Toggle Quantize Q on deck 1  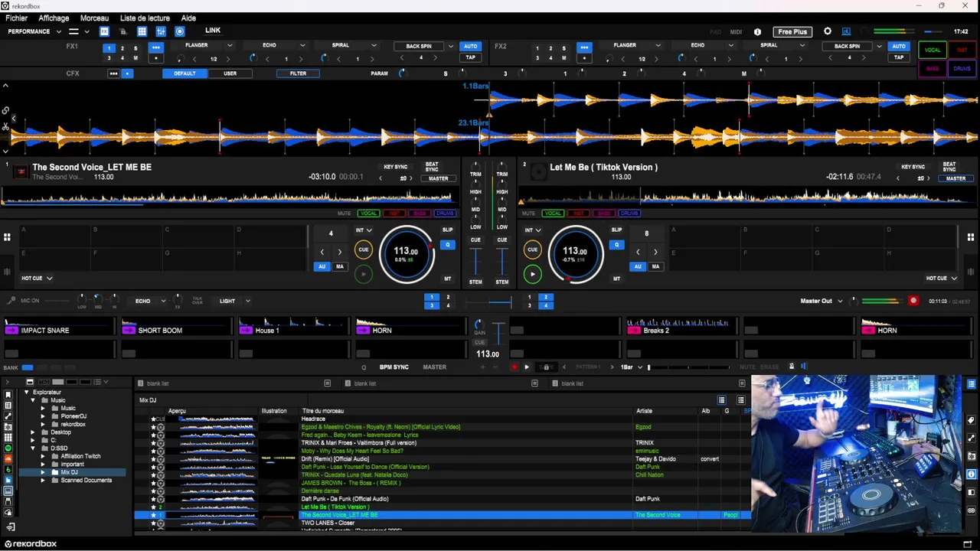447,245
